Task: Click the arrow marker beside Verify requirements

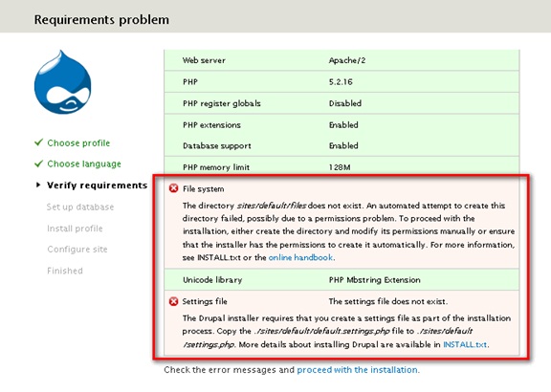Action: tap(38, 185)
